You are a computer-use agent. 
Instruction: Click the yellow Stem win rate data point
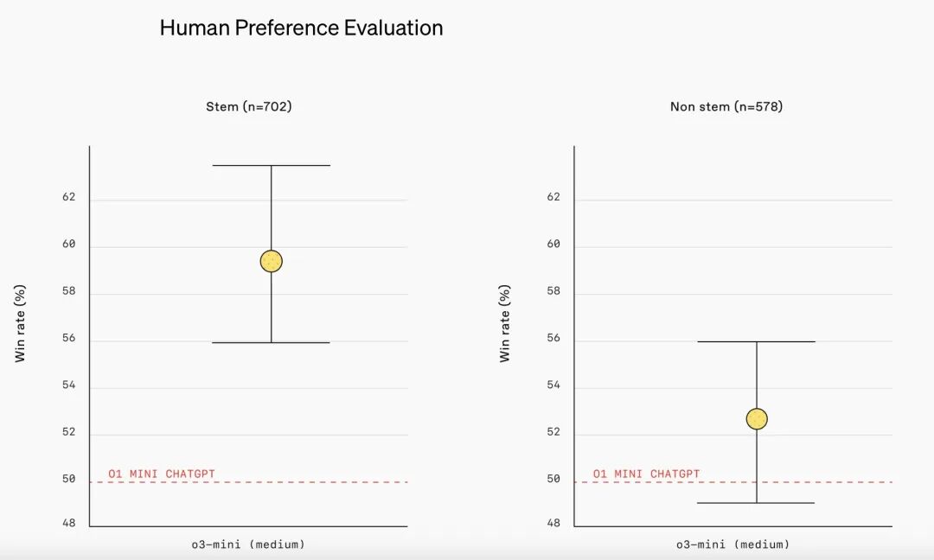(x=271, y=261)
